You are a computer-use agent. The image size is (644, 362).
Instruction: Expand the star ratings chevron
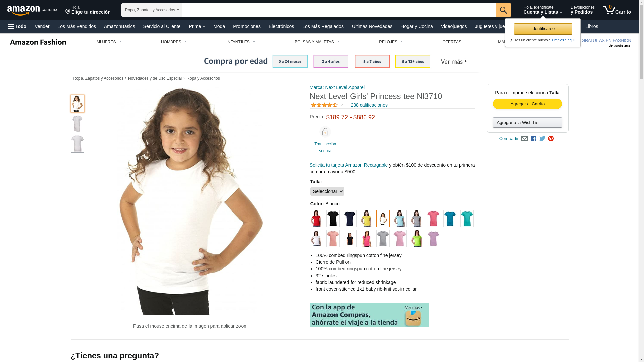pyautogui.click(x=342, y=105)
